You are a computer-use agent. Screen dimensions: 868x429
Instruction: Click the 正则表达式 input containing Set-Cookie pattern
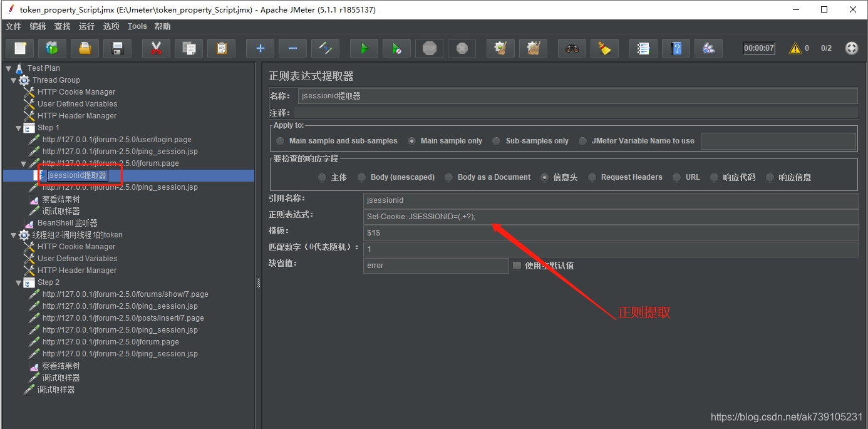tap(564, 216)
